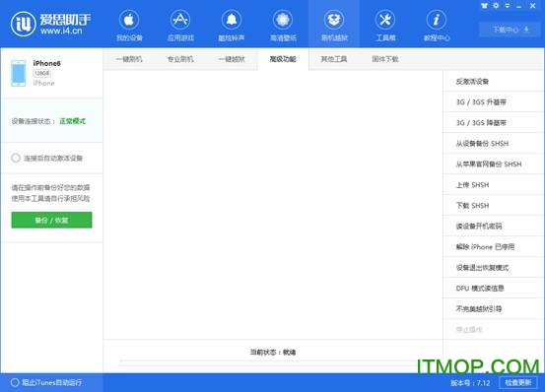The image size is (545, 392).
Task: Select the 高级功能 tab
Action: click(x=283, y=59)
